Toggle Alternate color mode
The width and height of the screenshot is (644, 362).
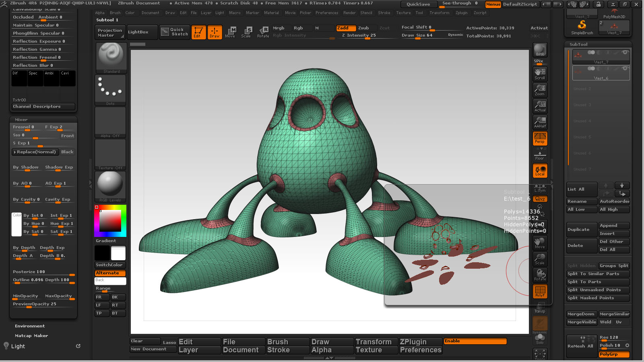point(110,273)
